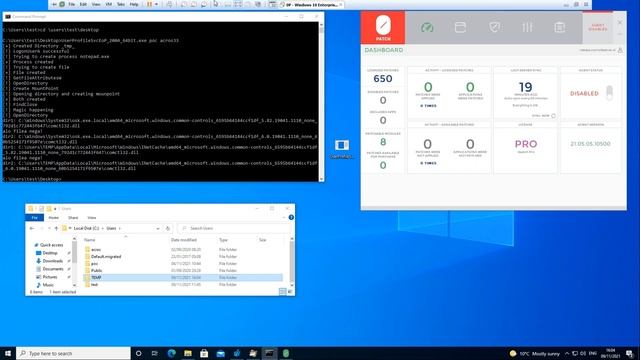This screenshot has width=640, height=360.
Task: Click the PRO license label
Action: 526,144
